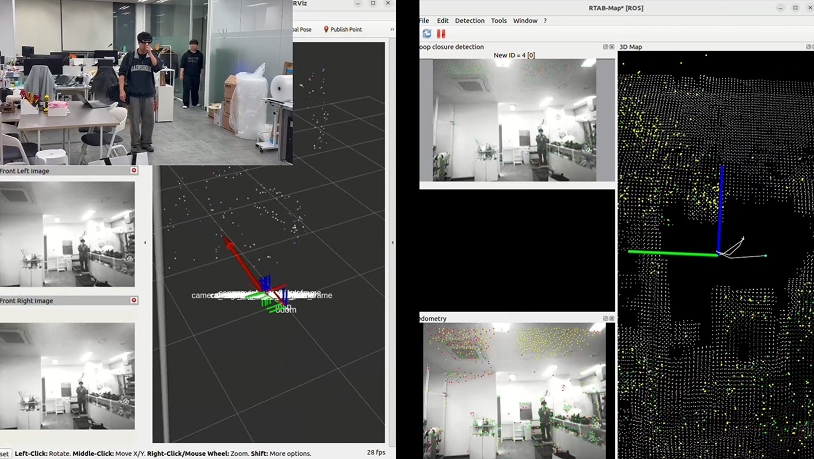Undock the 3D Map panel
The width and height of the screenshot is (814, 459).
point(809,47)
